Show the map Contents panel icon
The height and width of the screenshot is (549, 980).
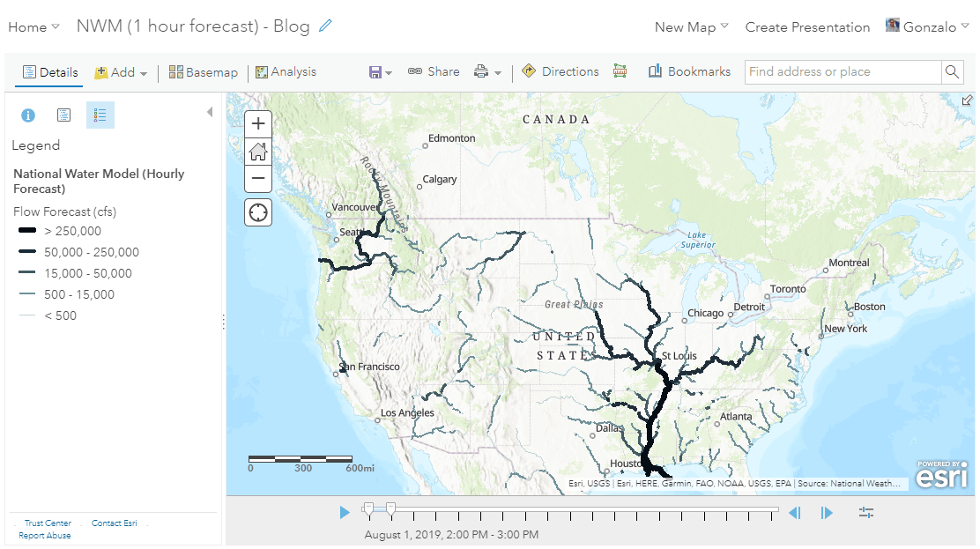63,115
